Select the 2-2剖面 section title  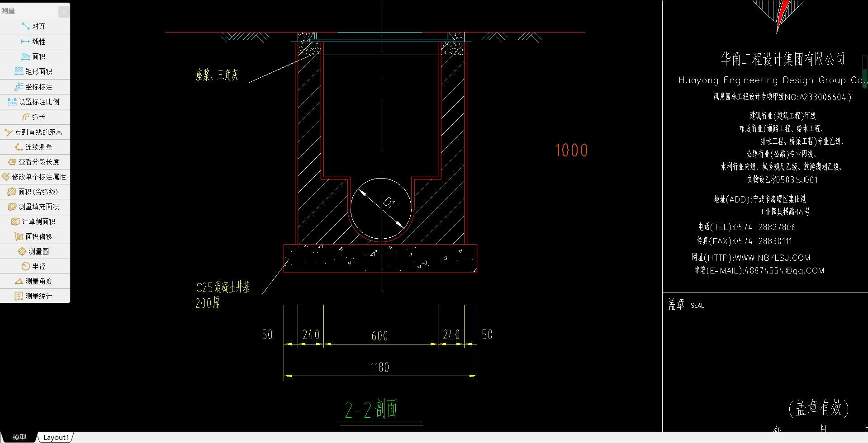371,410
